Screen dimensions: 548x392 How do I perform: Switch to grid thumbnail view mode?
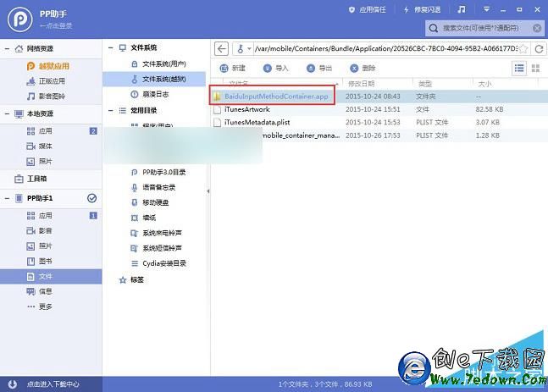535,68
